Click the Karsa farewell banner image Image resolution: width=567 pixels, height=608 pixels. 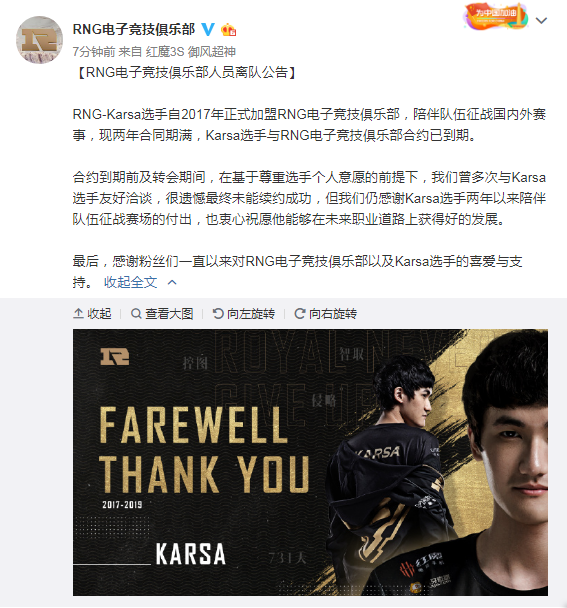click(x=310, y=462)
